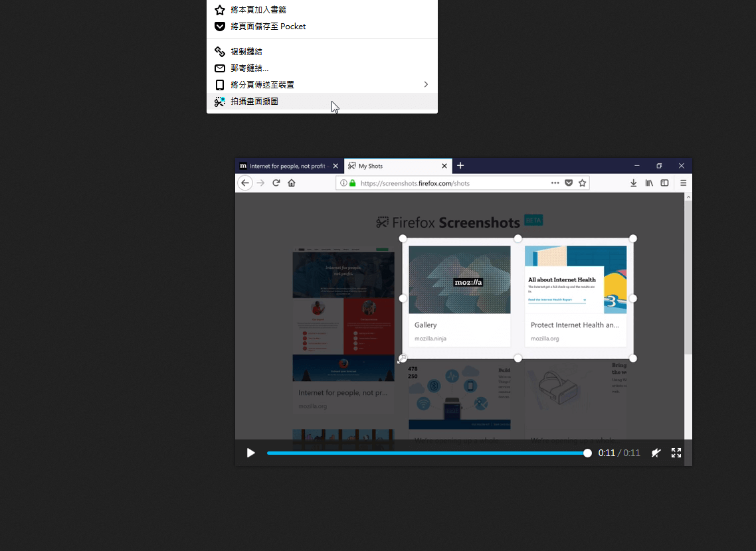Seek on the video progress bar
756x551 pixels.
tap(427, 453)
